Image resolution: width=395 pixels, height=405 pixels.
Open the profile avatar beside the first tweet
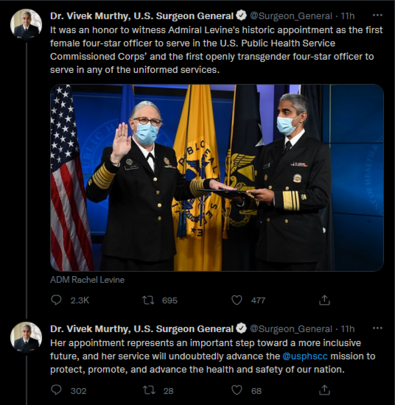click(x=26, y=24)
